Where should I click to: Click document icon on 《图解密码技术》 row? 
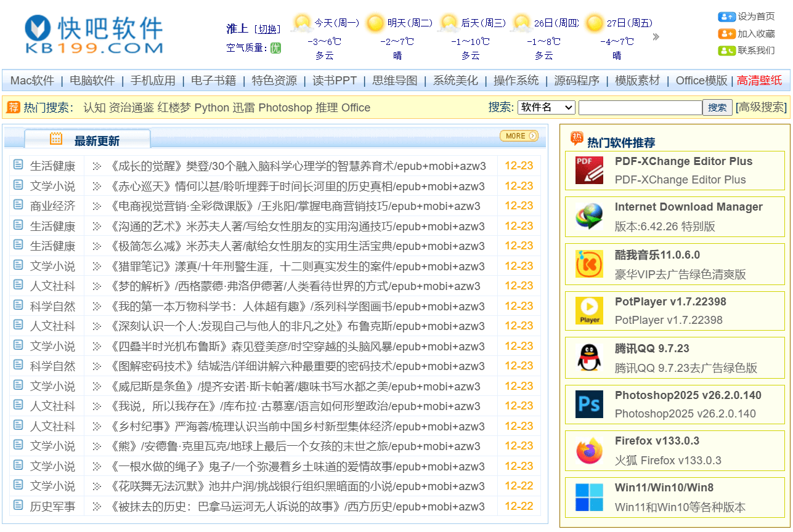18,366
